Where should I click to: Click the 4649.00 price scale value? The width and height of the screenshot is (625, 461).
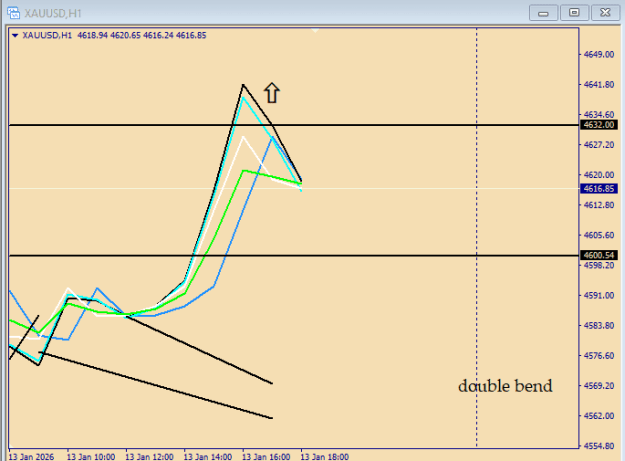pos(599,54)
